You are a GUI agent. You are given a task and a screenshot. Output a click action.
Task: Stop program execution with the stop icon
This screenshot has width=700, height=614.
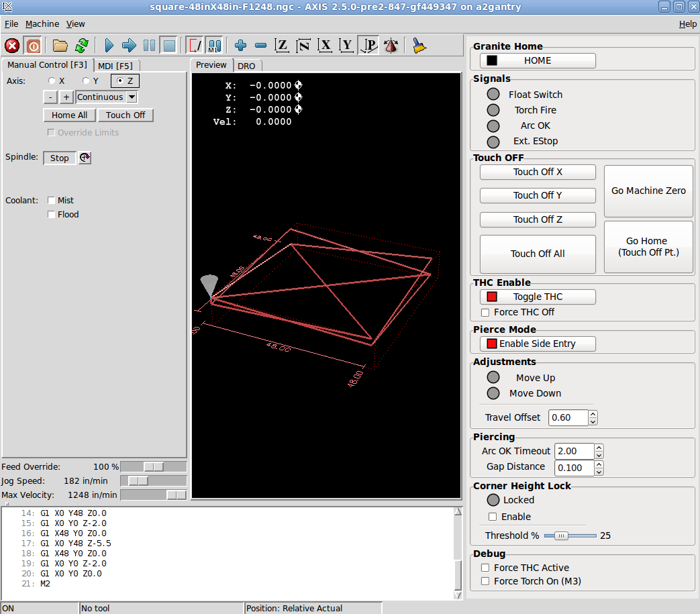169,46
